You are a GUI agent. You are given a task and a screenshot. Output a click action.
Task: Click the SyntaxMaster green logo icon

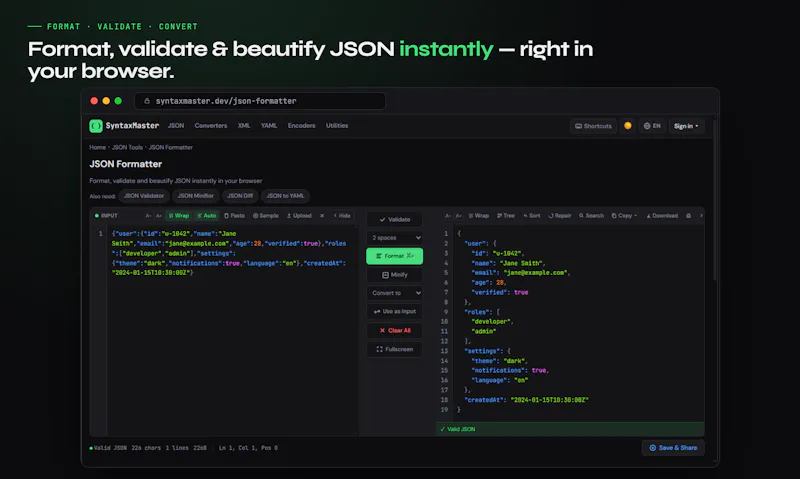(95, 126)
